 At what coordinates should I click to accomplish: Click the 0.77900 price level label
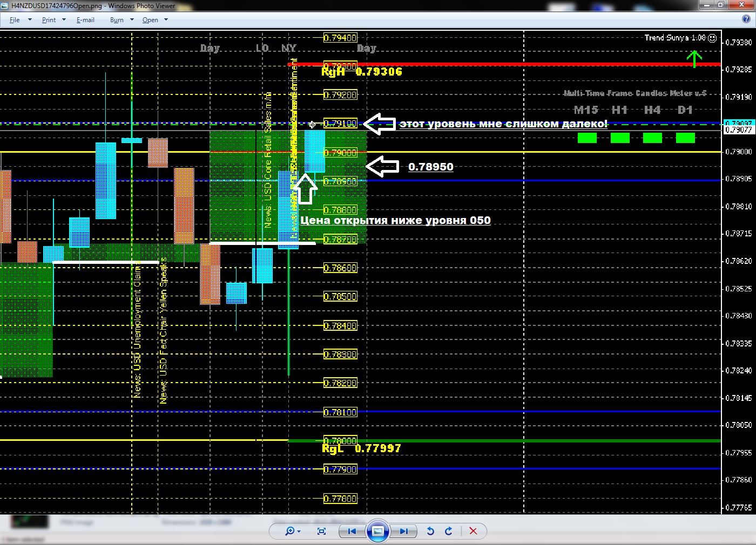point(340,469)
